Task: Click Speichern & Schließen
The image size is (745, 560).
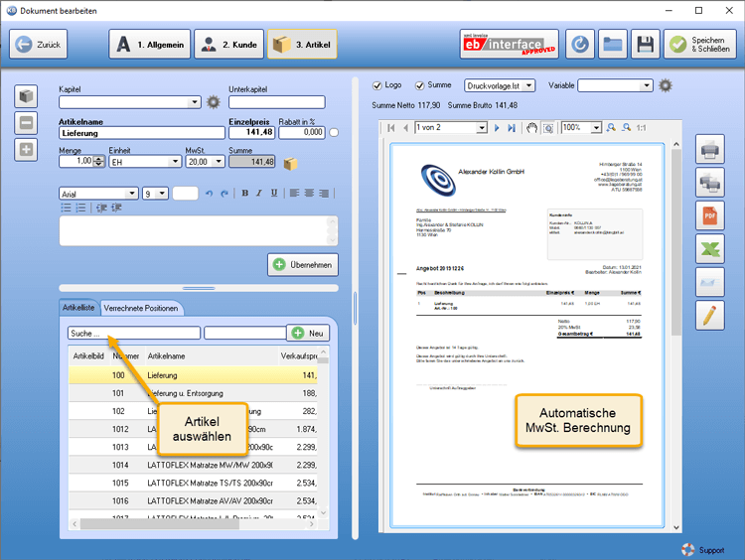Action: [x=700, y=44]
